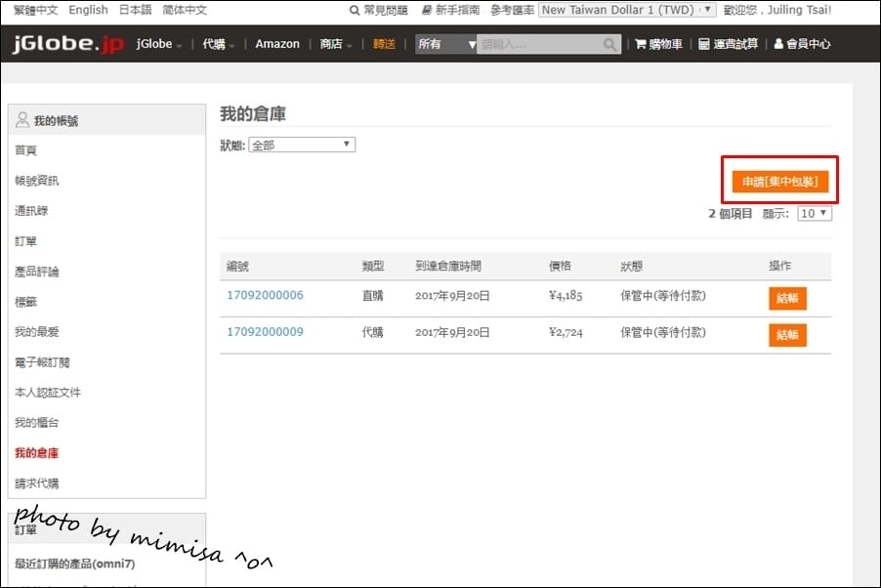The width and height of the screenshot is (881, 588).
Task: Open the 狀態 status filter dropdown
Action: (302, 144)
